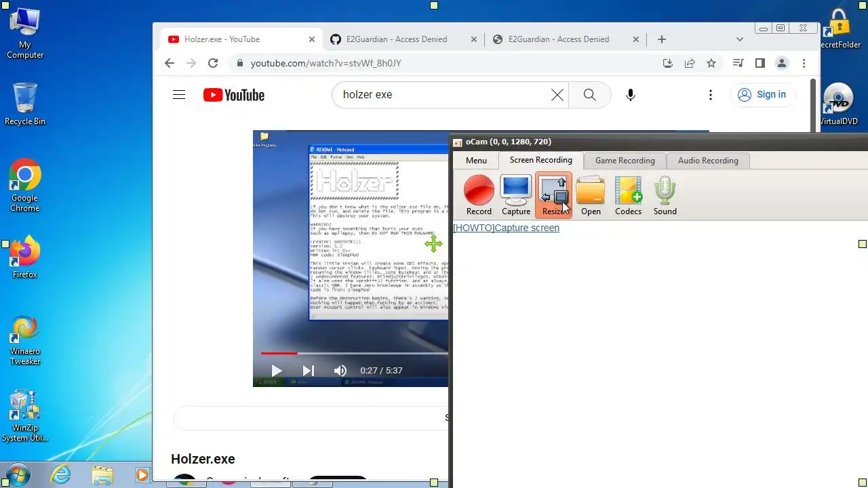The height and width of the screenshot is (488, 868).
Task: Click the YouTube search magnifier button
Action: [x=590, y=95]
